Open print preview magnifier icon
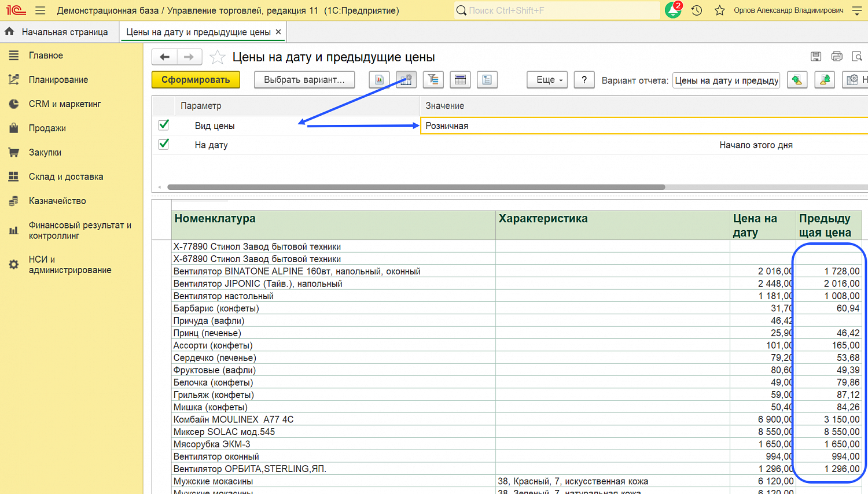The width and height of the screenshot is (868, 494). click(x=857, y=56)
